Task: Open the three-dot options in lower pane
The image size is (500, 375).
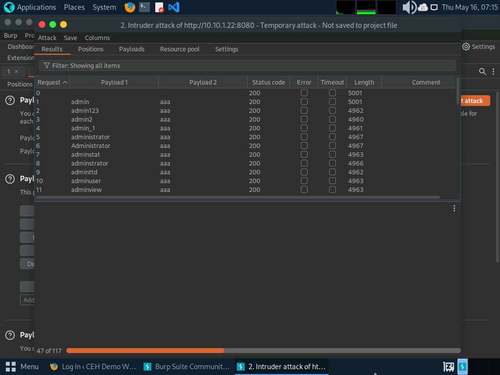Action: tap(454, 208)
